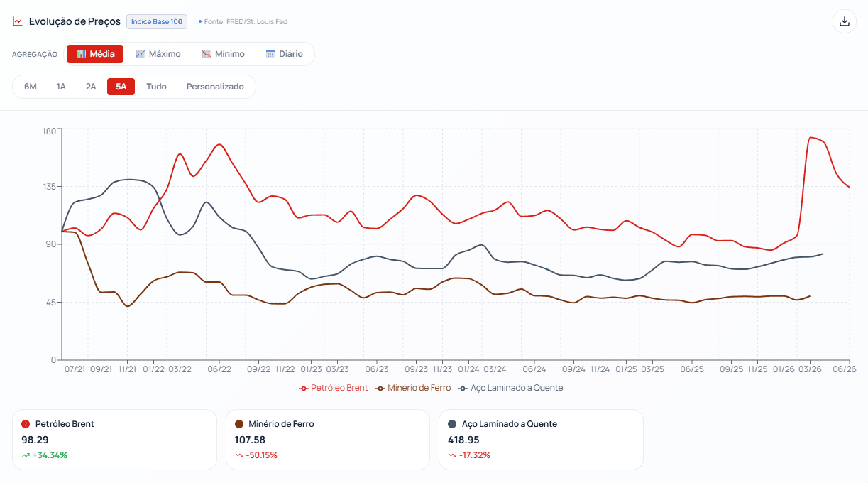Click the -50.15% change value
The height and width of the screenshot is (483, 868).
tap(261, 455)
